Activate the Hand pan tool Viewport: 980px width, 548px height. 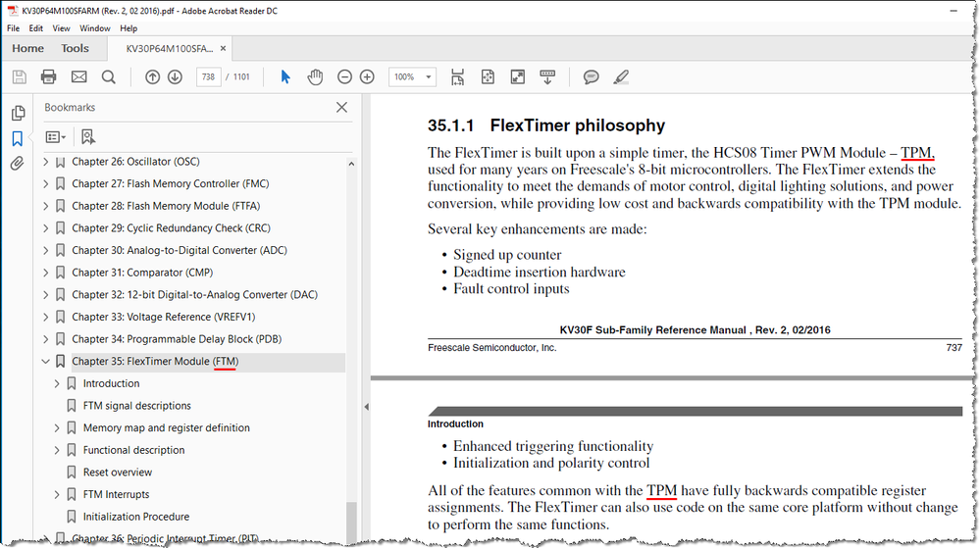(x=315, y=76)
